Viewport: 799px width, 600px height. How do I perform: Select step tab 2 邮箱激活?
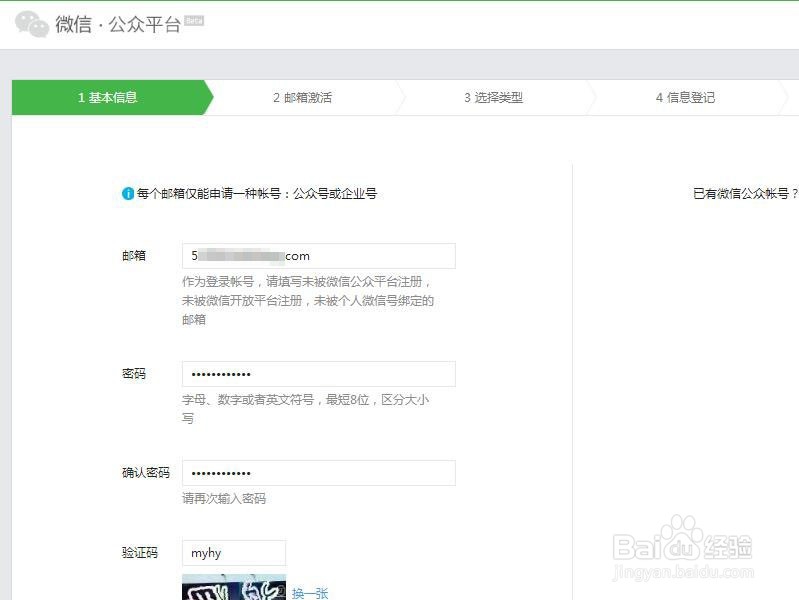303,97
